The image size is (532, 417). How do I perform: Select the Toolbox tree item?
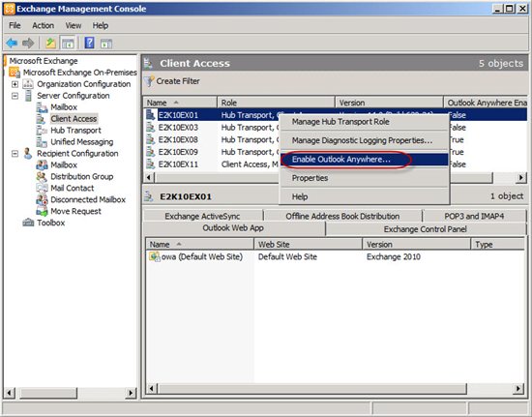click(51, 223)
